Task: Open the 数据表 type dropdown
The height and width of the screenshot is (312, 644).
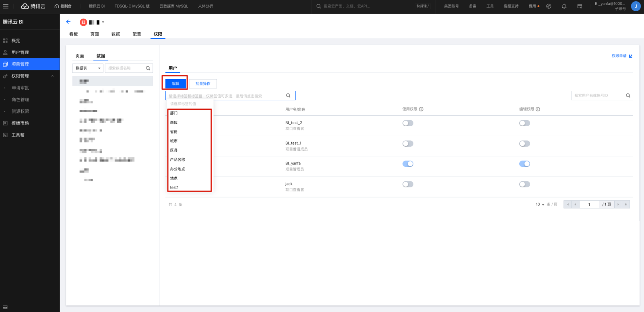Action: (x=88, y=68)
